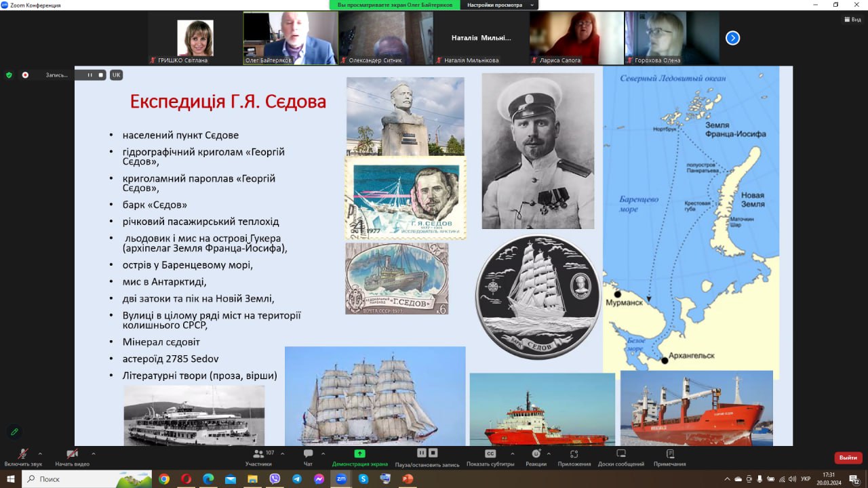Click green Демонстрация экрана share icon
This screenshot has width=868, height=488.
[359, 453]
